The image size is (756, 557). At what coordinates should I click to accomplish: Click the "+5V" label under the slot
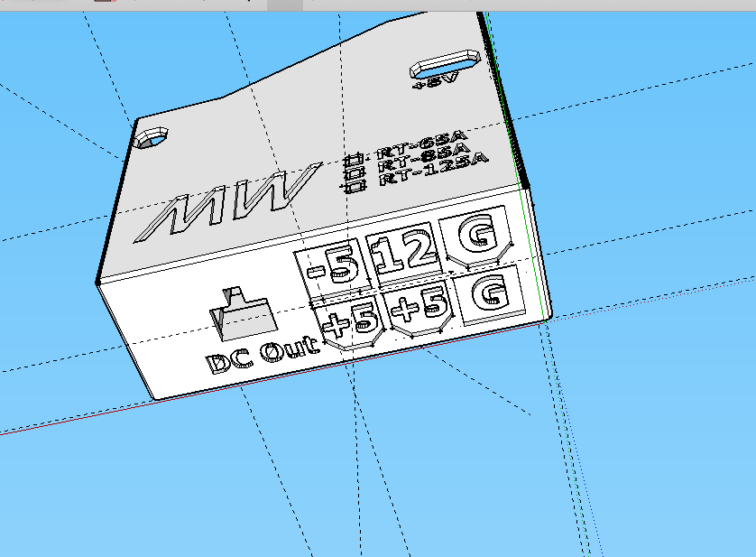tap(435, 80)
